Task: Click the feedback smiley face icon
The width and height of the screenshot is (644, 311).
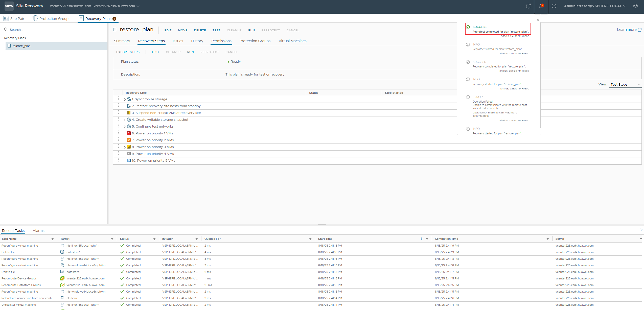Action: (x=635, y=6)
